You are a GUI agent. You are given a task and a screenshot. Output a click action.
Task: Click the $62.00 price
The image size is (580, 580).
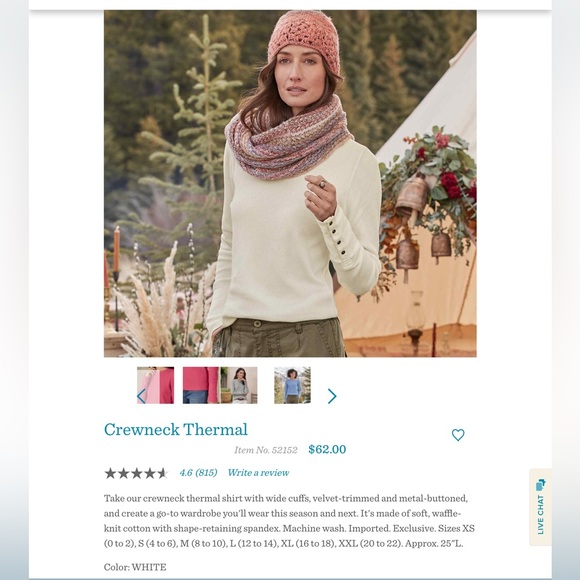[x=327, y=449]
